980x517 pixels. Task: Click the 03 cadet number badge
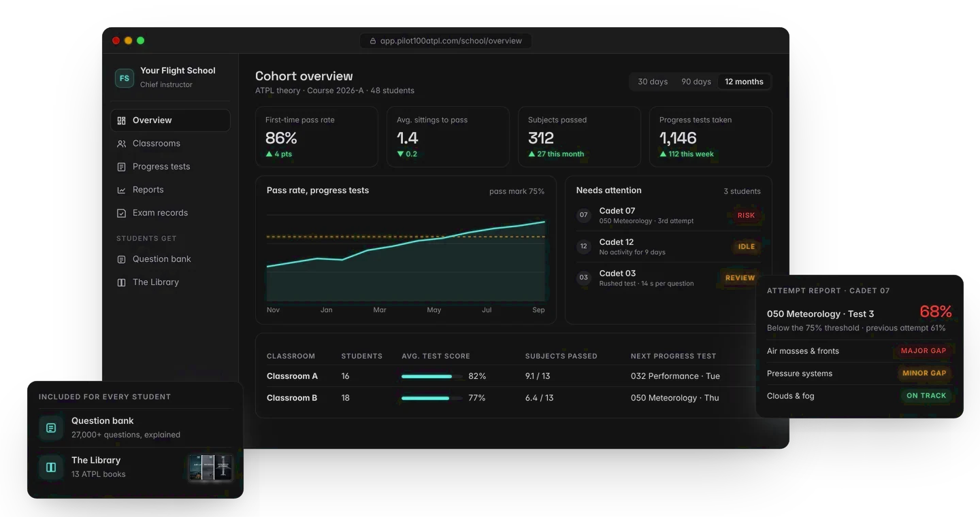point(583,278)
